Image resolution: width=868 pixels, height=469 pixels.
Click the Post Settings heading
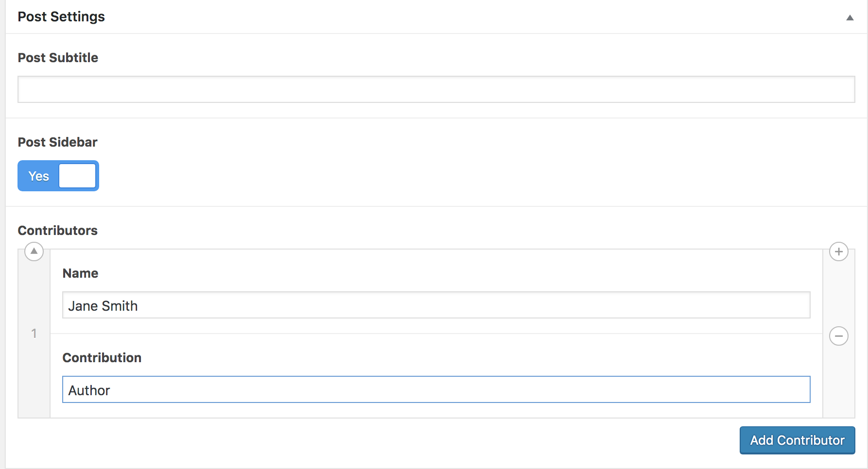61,17
